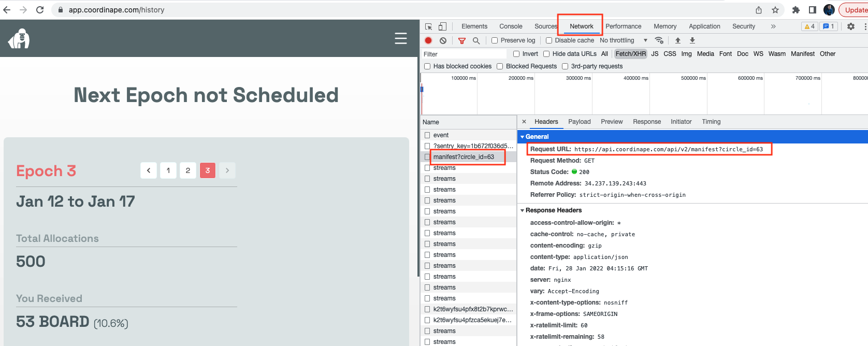The width and height of the screenshot is (868, 346).
Task: Open DevTools settings gear
Action: click(x=851, y=26)
